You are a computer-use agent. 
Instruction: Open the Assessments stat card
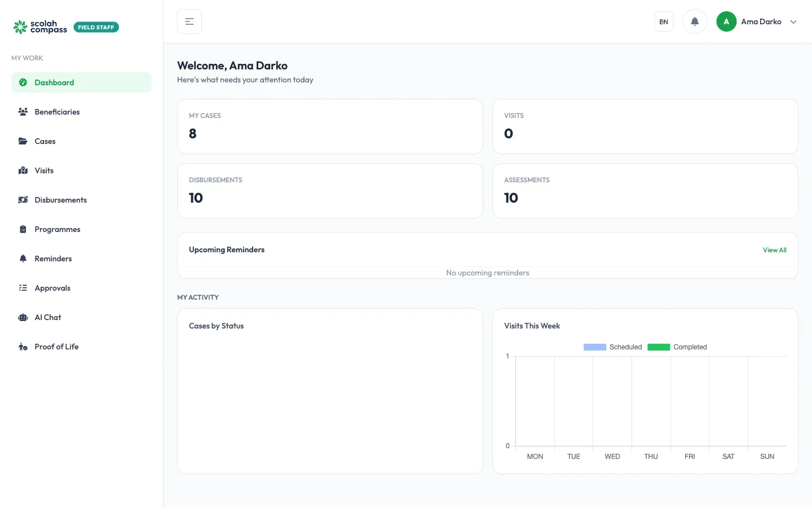click(645, 191)
